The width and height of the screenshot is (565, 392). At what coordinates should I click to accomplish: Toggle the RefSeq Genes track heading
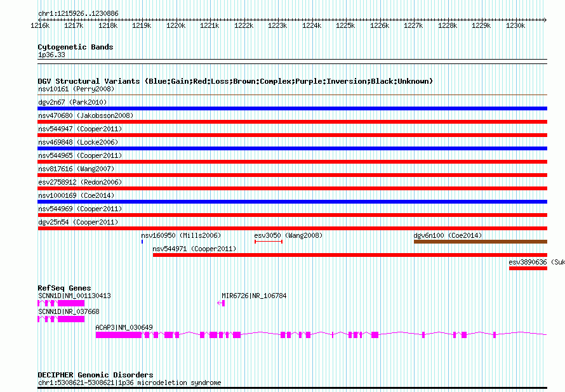[64, 288]
